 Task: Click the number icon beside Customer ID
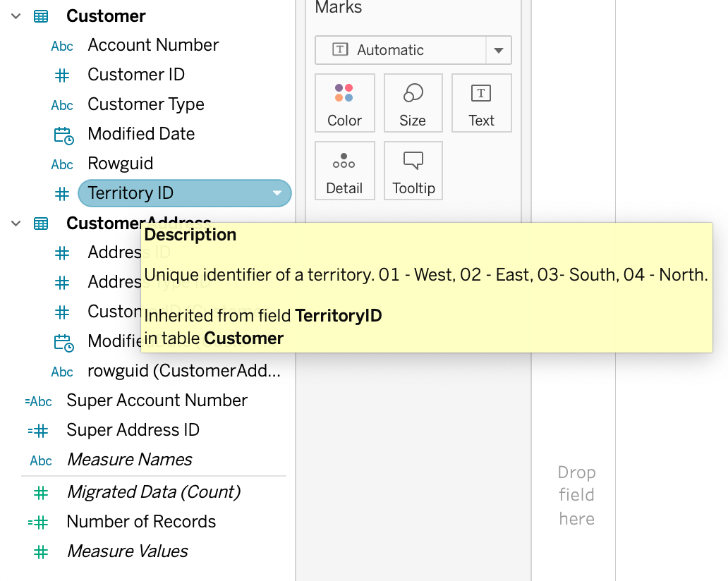click(x=62, y=75)
